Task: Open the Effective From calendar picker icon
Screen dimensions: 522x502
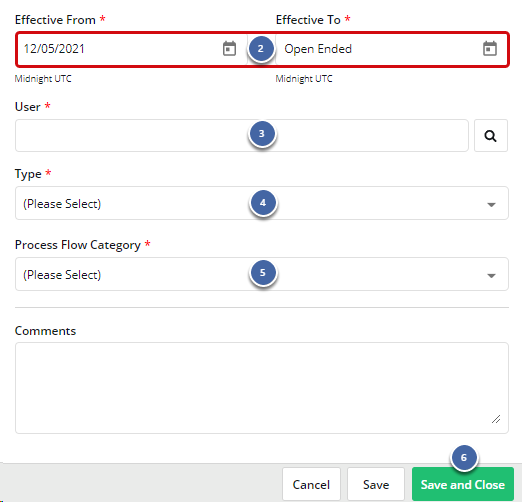Action: point(229,49)
